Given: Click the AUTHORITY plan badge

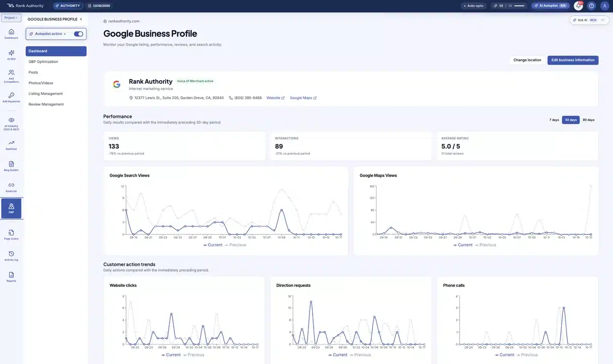Looking at the screenshot, I should click(x=68, y=6).
